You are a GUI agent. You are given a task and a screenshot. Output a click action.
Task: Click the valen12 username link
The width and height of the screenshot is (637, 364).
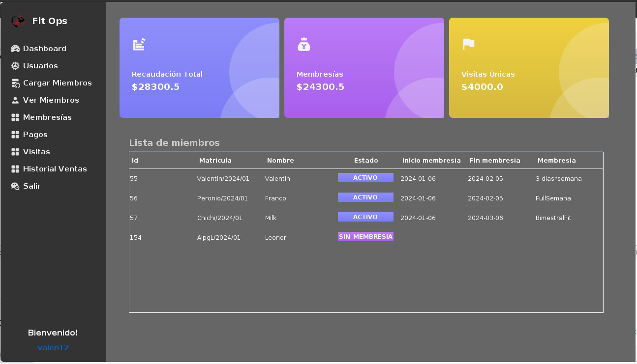coord(53,348)
